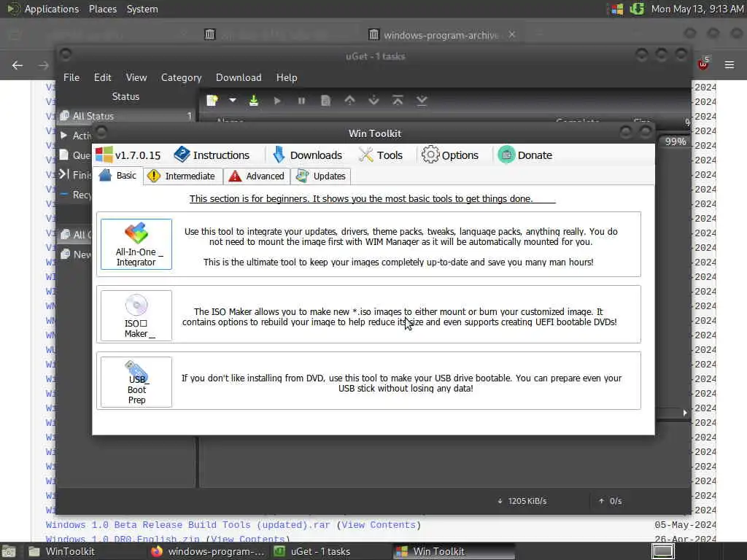The width and height of the screenshot is (747, 560).
Task: Open the Windows 1.0 Beta Release Build Tools link
Action: pyautogui.click(x=188, y=525)
